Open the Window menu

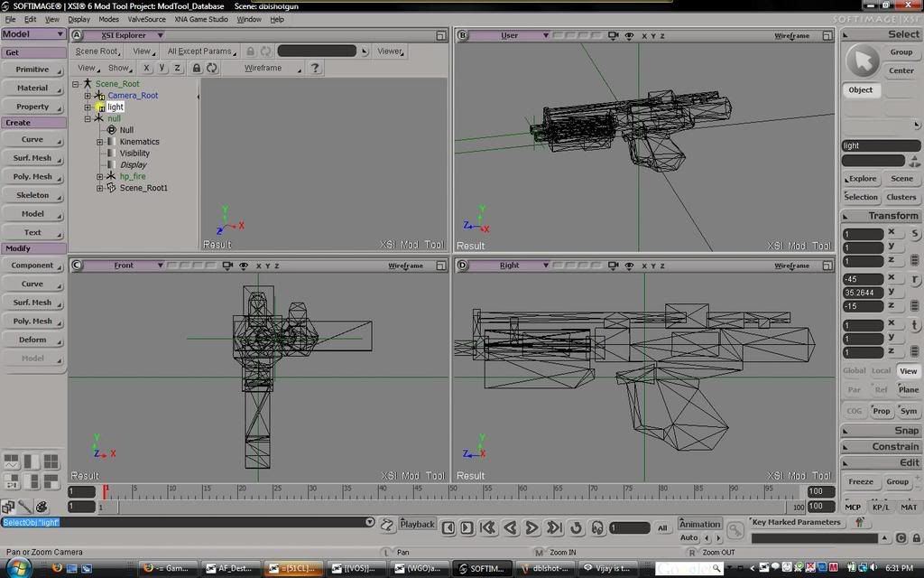tap(249, 20)
